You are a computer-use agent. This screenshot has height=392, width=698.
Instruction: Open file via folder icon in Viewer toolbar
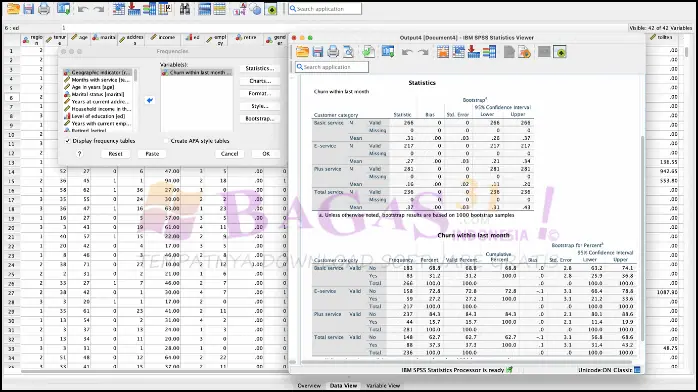pyautogui.click(x=303, y=52)
